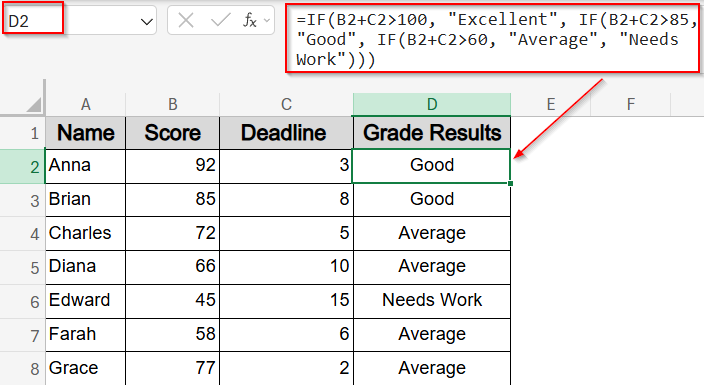Click the Enter checkmark formula bar icon

(220, 20)
